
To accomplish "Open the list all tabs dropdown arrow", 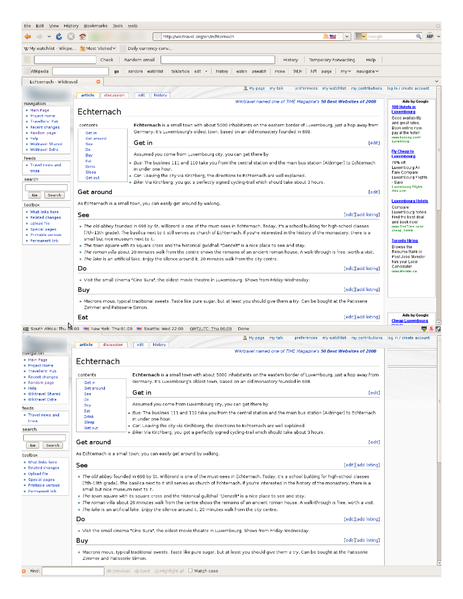I will (x=437, y=81).
